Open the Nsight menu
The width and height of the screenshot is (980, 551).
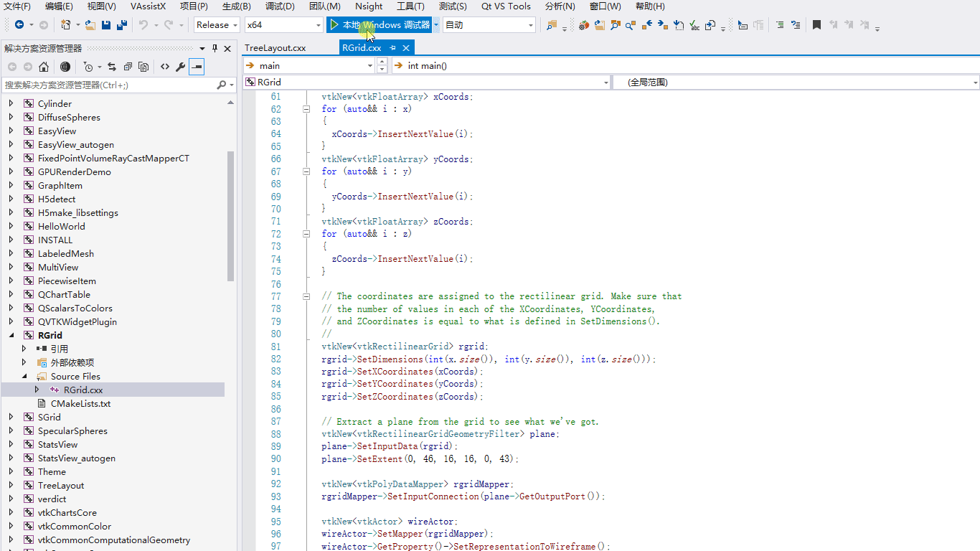[369, 6]
